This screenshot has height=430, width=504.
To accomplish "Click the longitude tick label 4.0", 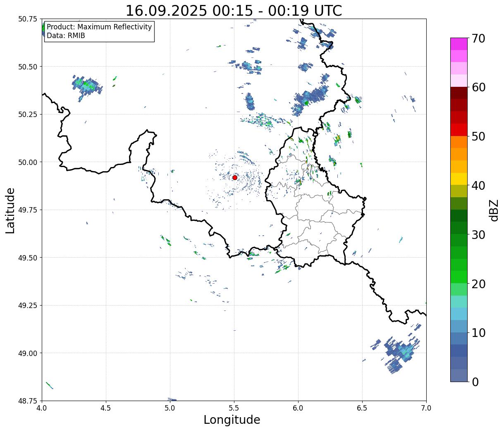I will tap(42, 408).
